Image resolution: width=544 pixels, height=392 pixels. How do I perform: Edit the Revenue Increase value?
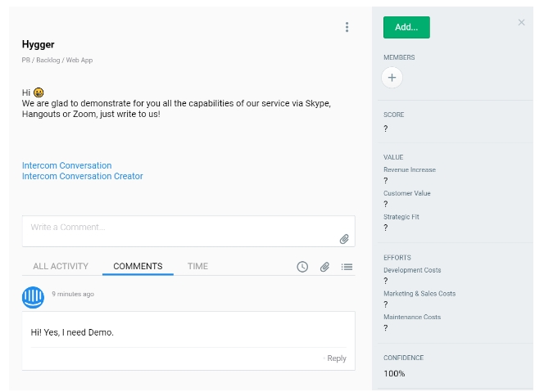pyautogui.click(x=386, y=181)
